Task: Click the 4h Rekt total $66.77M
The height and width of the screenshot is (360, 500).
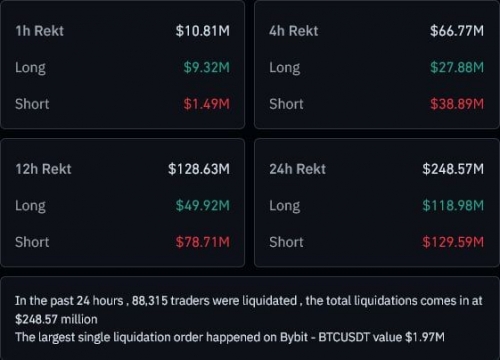Action: coord(457,31)
